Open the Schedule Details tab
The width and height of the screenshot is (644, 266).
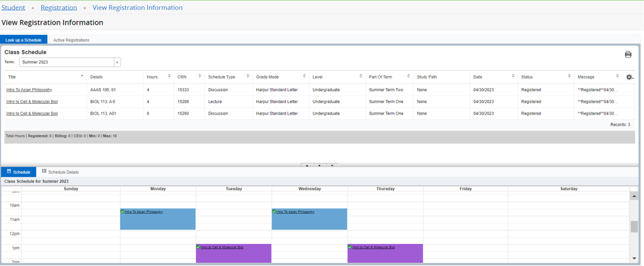click(61, 172)
